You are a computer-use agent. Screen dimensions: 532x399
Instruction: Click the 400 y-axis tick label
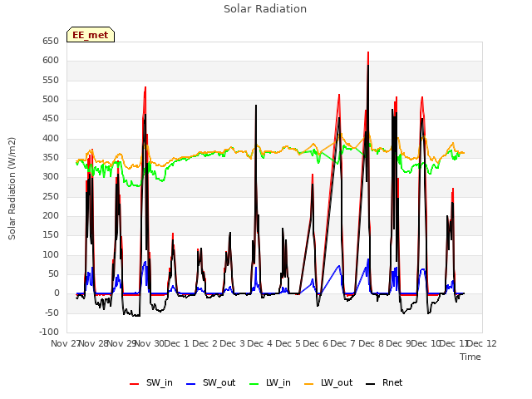51,139
